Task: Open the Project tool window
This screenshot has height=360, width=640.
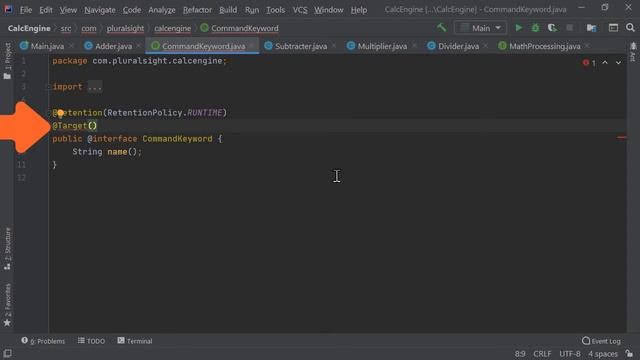Action: [7, 61]
